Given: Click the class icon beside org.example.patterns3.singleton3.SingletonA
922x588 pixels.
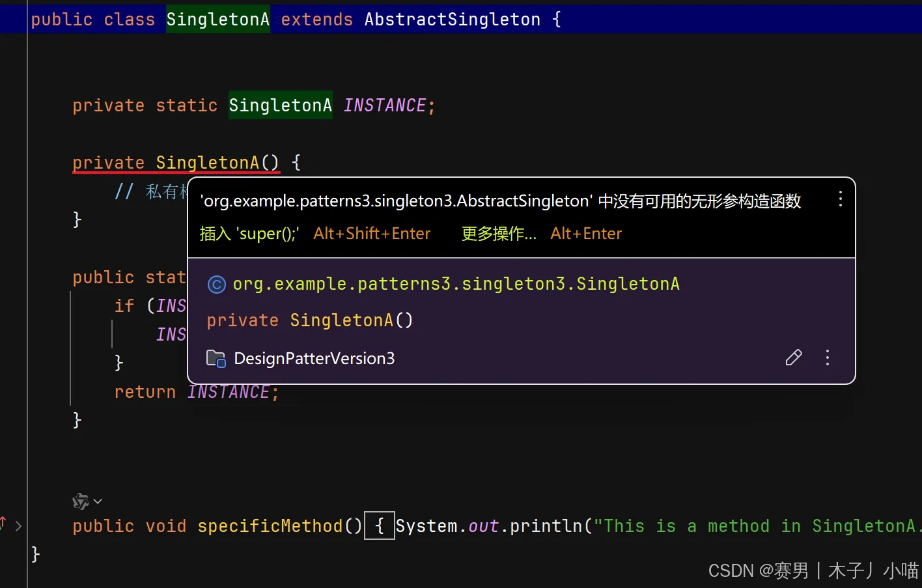Looking at the screenshot, I should pos(216,285).
